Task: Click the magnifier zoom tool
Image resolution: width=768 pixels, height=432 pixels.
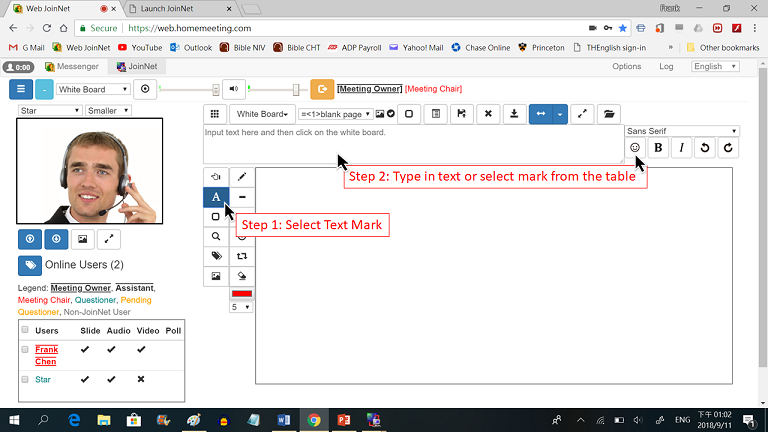Action: click(x=216, y=236)
